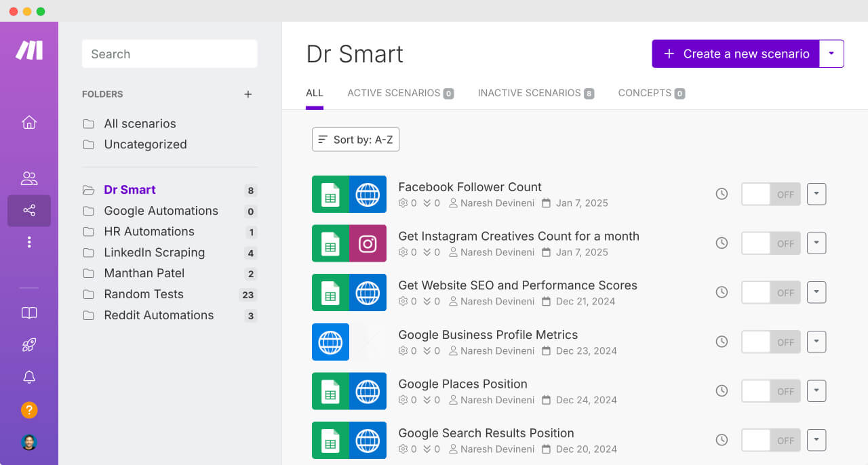Switch to the ACTIVE SCENARIOS tab
Viewport: 868px width, 465px height.
pyautogui.click(x=400, y=93)
